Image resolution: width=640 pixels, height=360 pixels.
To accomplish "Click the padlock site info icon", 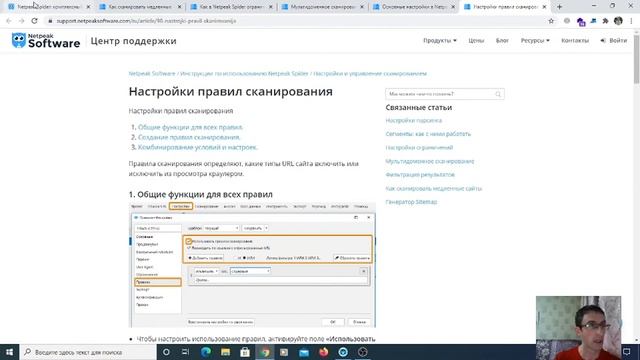I will point(50,21).
